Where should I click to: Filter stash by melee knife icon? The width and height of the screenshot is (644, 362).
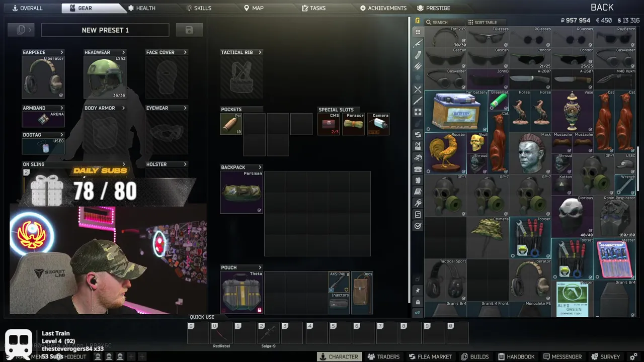click(418, 101)
